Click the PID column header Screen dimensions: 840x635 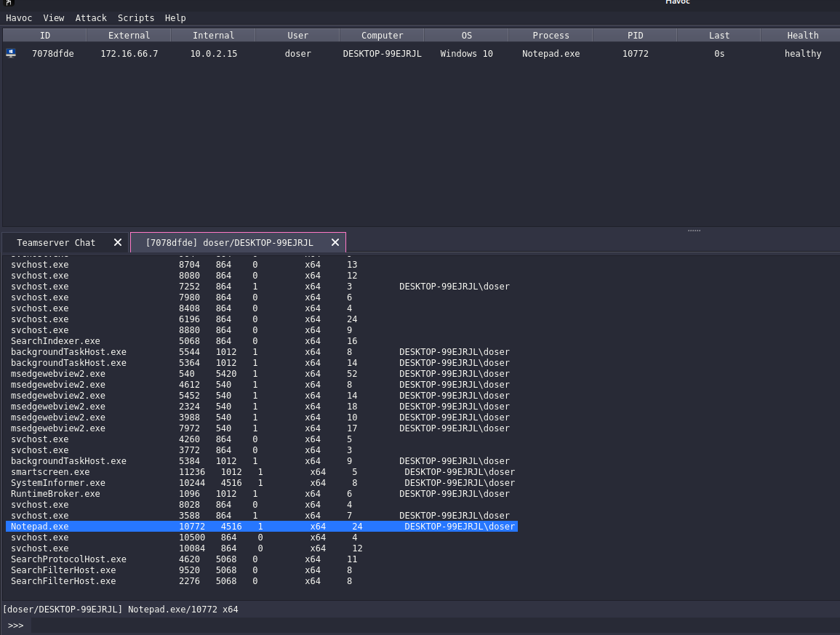click(636, 36)
